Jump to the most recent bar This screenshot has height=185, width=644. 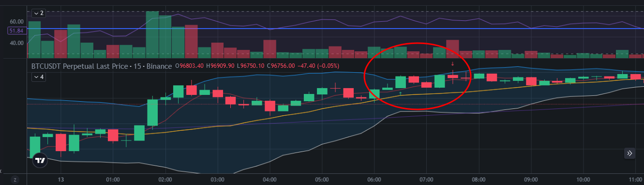(629, 153)
